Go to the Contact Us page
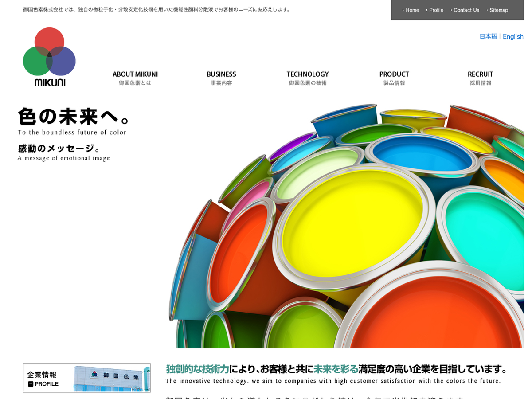532x399 pixels. 466,10
